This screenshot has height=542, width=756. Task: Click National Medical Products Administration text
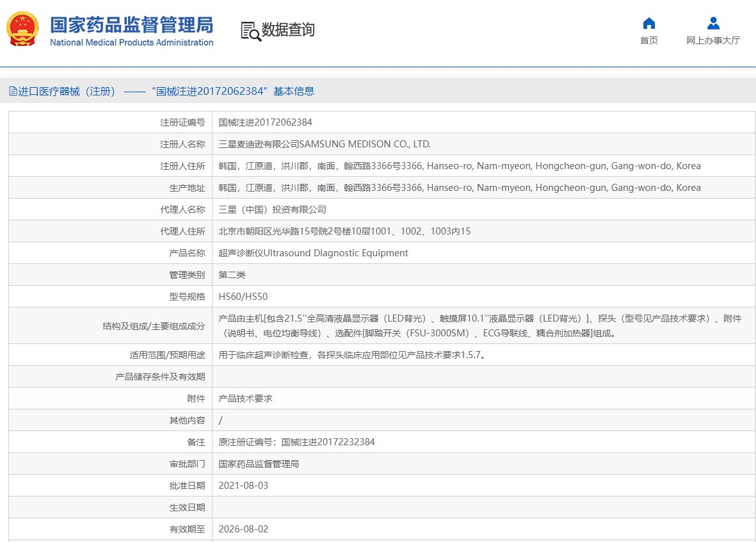coord(132,42)
